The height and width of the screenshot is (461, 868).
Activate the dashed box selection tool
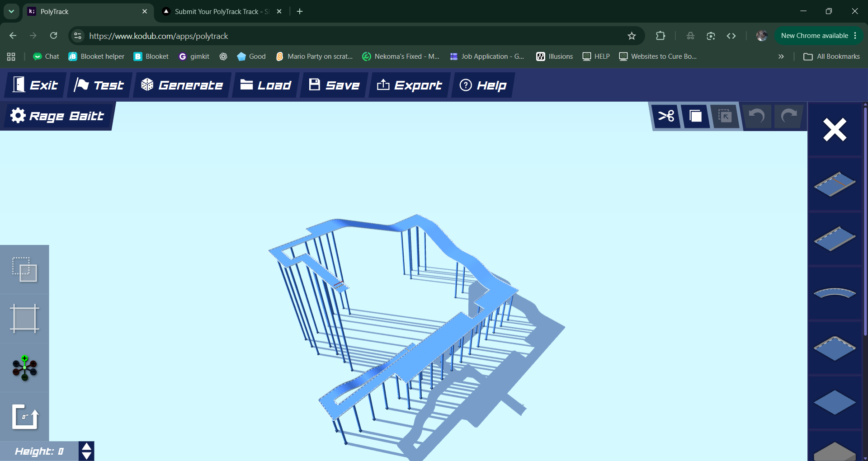(24, 269)
